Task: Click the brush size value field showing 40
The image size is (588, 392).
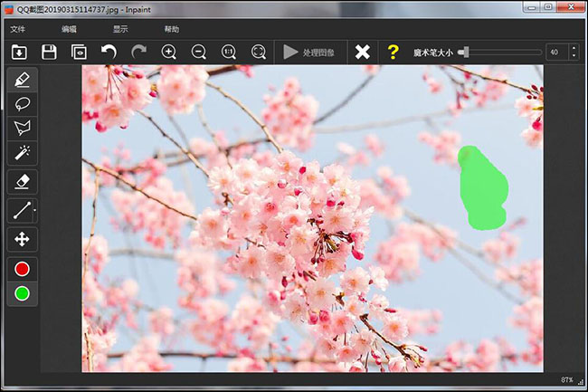Action: point(557,53)
